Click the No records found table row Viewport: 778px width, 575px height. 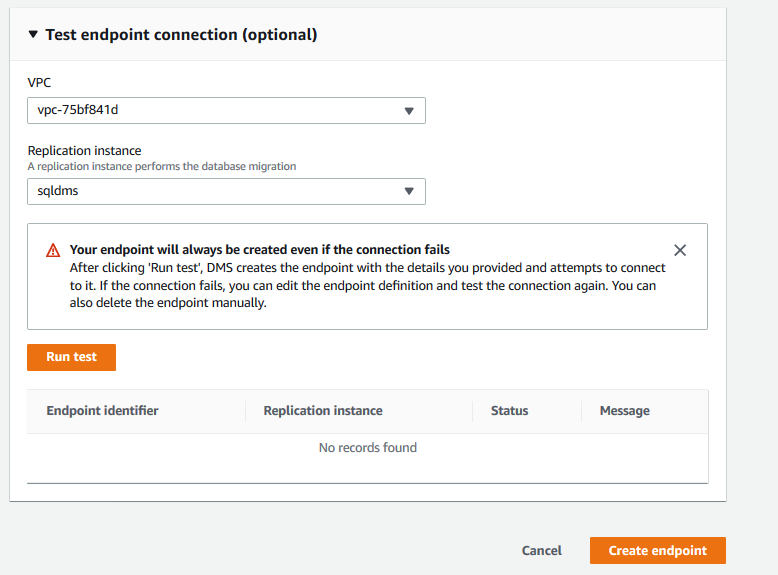(367, 448)
